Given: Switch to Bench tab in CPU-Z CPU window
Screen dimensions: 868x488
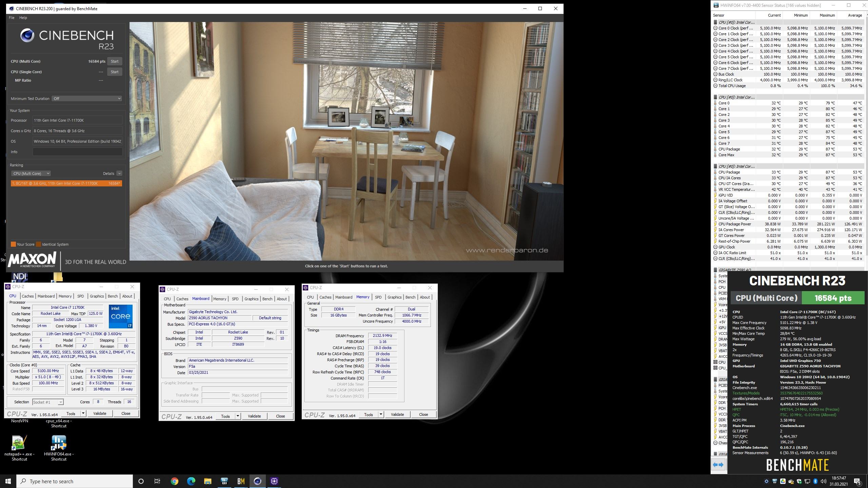Looking at the screenshot, I should point(113,296).
